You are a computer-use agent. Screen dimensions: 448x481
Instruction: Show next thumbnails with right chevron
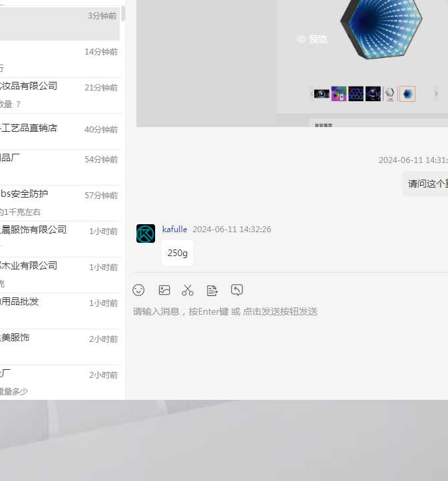point(436,94)
